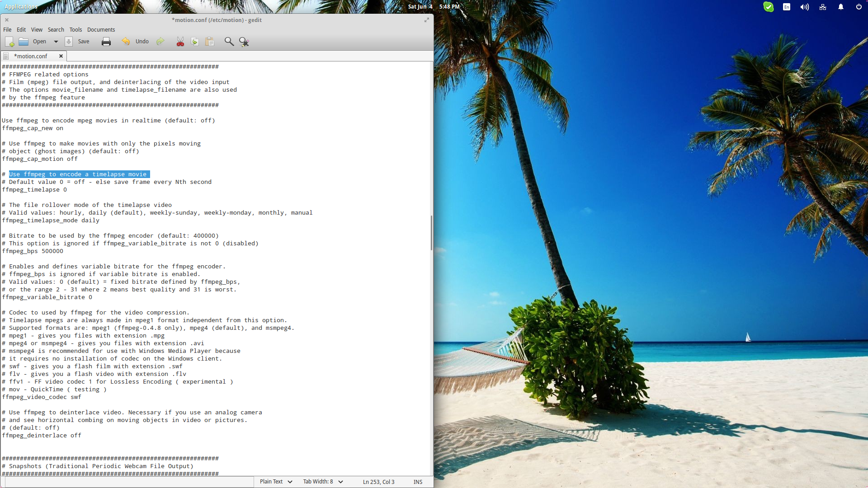Click the Save text button

84,42
